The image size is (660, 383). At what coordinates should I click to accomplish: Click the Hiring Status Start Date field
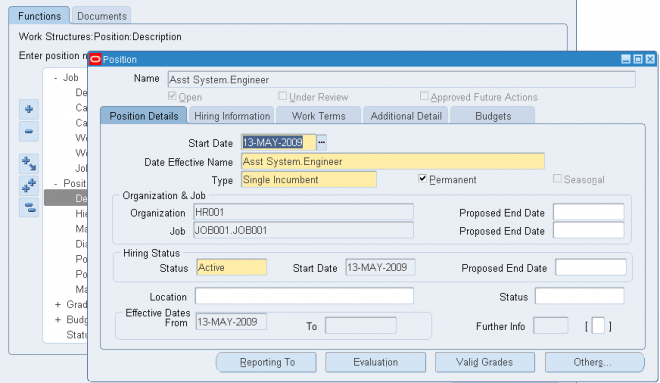tap(381, 267)
